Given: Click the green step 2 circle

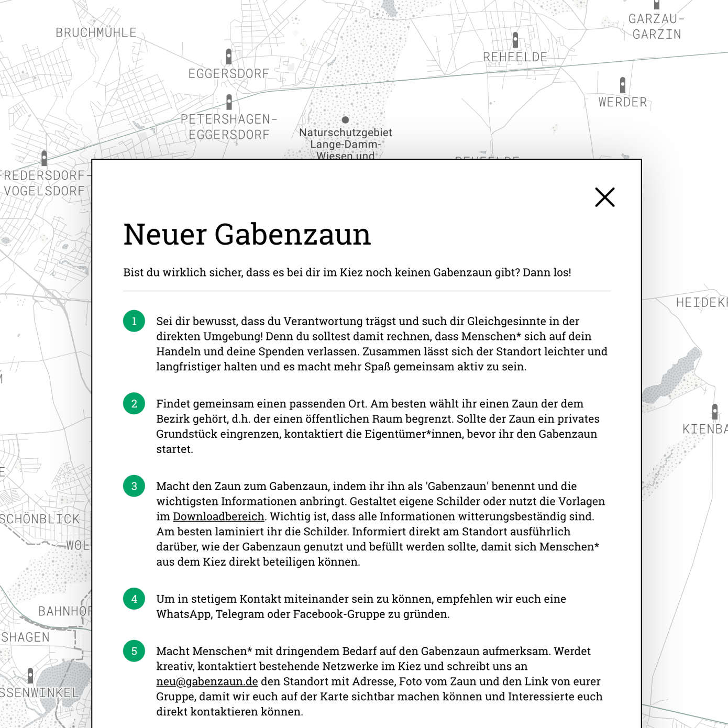Looking at the screenshot, I should pos(134,403).
